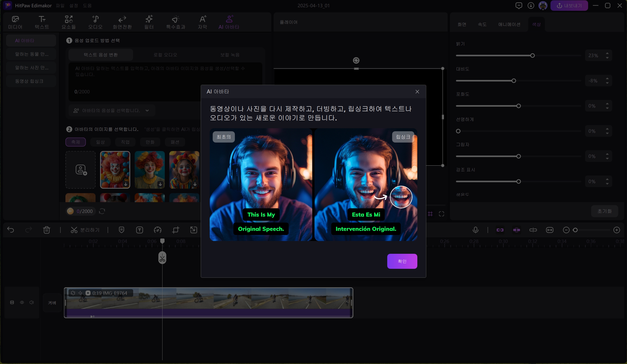Viewport: 627px width, 364px height.
Task: Open the Filter (필터) tool tab
Action: click(149, 22)
